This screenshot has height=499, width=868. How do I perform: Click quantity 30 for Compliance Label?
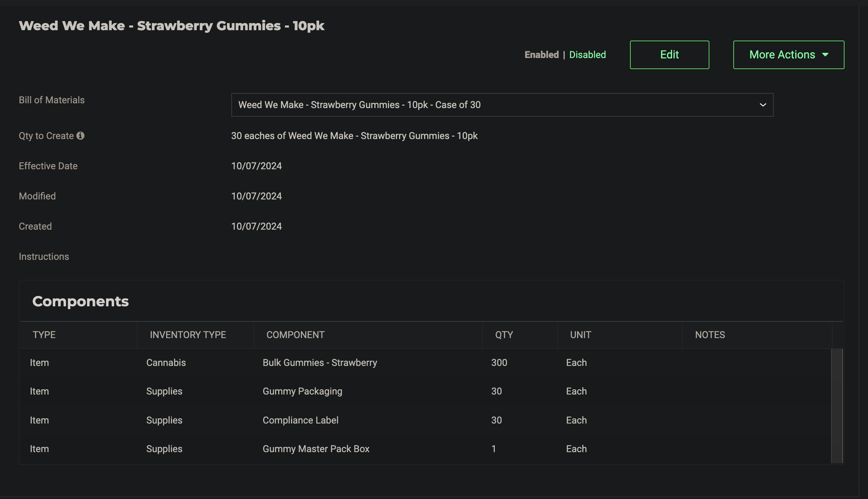(496, 420)
